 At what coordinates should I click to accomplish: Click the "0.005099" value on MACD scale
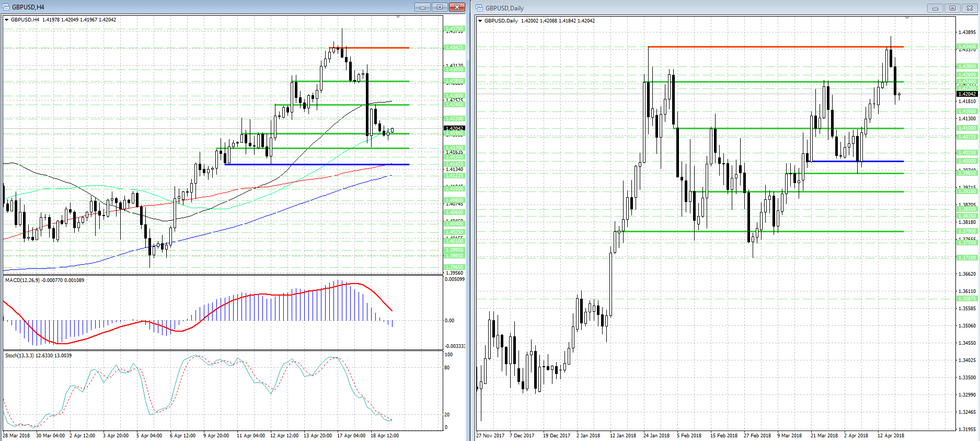[x=455, y=279]
